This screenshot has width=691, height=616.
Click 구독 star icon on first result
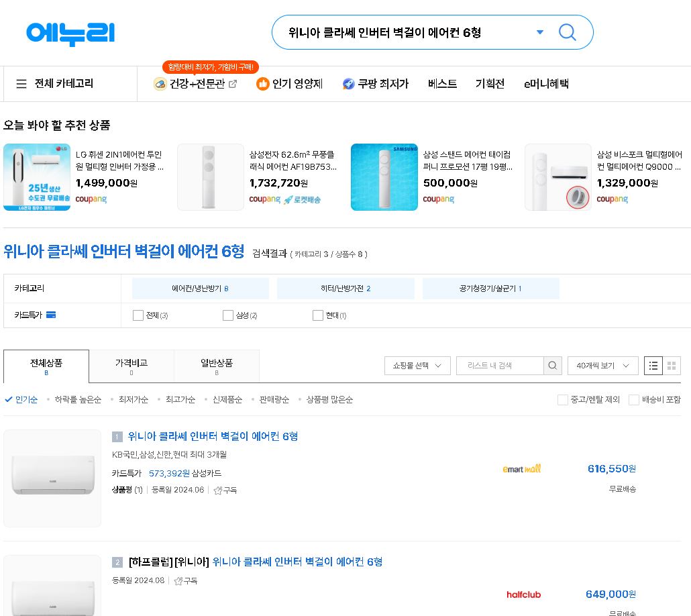218,491
